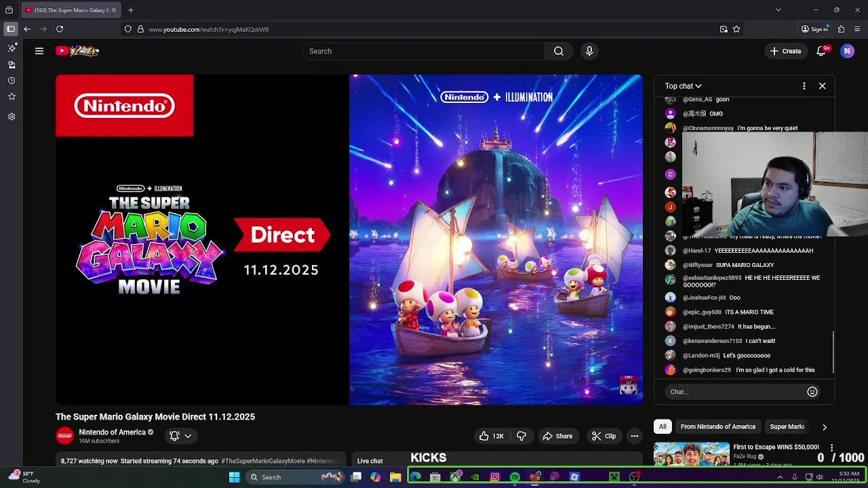Bookmark this page with star icon
868x488 pixels.
coord(736,29)
